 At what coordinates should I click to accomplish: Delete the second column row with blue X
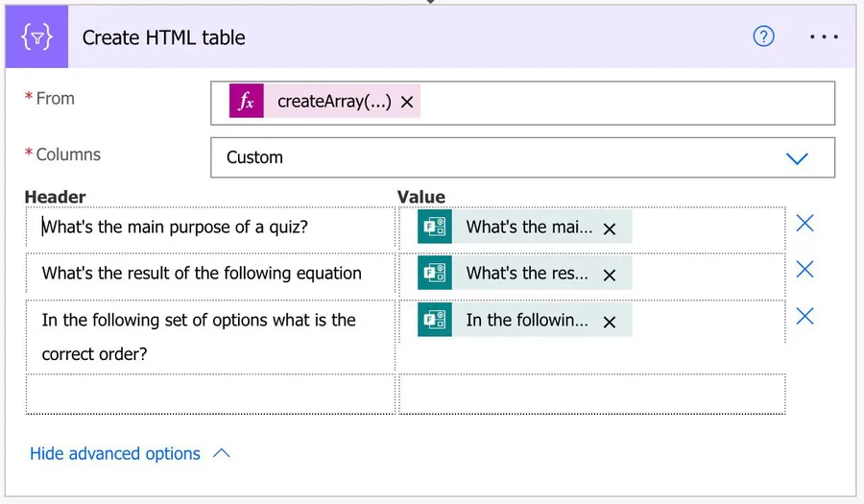click(804, 270)
